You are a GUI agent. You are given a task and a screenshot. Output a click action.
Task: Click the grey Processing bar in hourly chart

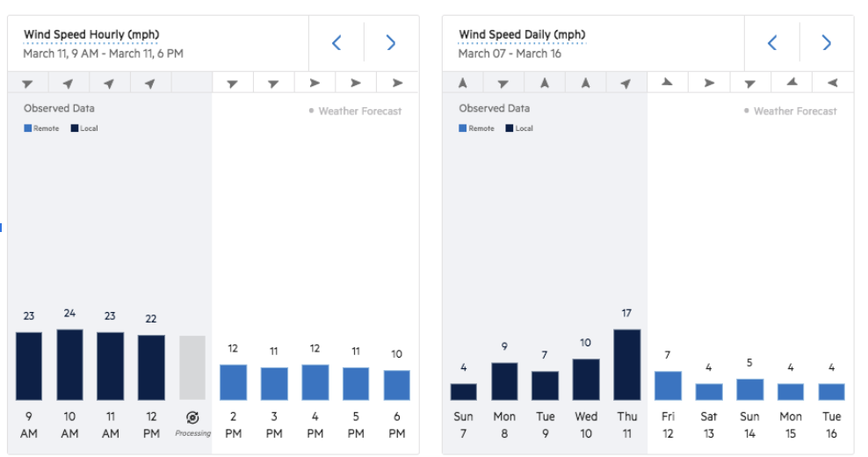coord(192,367)
